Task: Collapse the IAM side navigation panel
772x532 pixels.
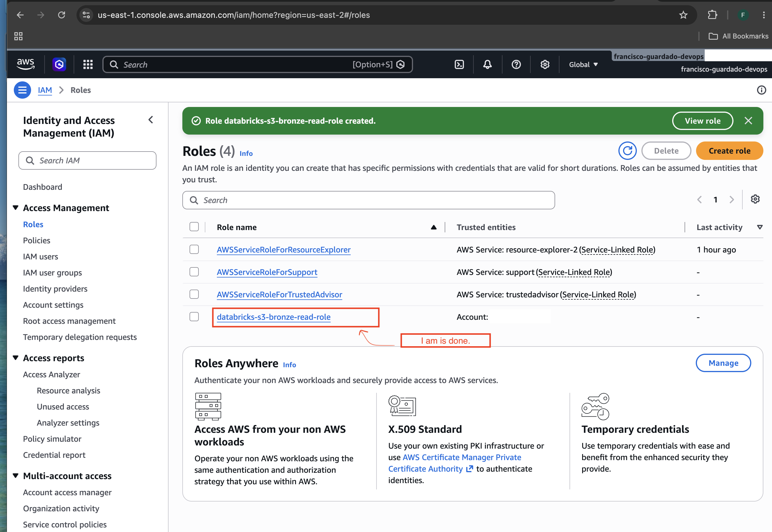Action: coord(151,120)
